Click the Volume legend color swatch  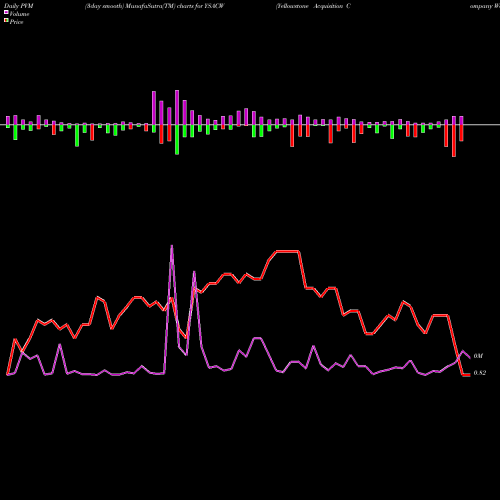click(6, 12)
